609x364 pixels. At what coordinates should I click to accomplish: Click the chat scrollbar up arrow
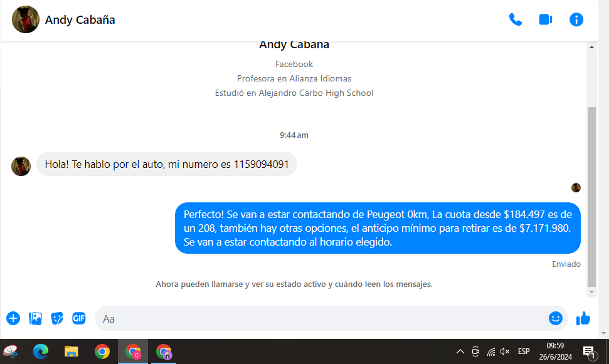[x=591, y=47]
